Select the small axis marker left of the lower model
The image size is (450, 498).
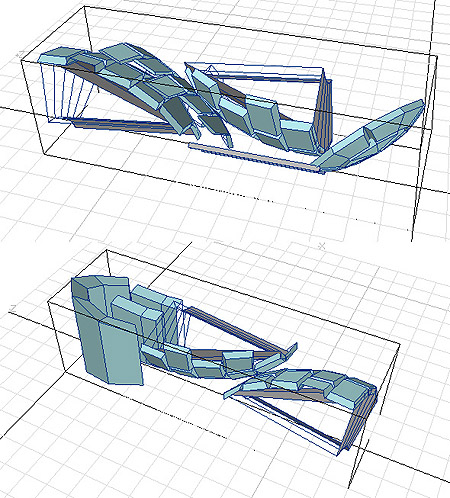coord(13,309)
